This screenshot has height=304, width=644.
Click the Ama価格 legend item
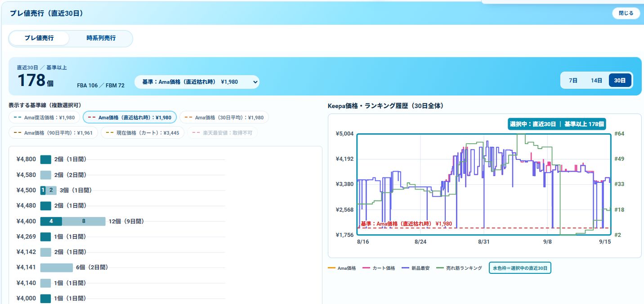[342, 268]
